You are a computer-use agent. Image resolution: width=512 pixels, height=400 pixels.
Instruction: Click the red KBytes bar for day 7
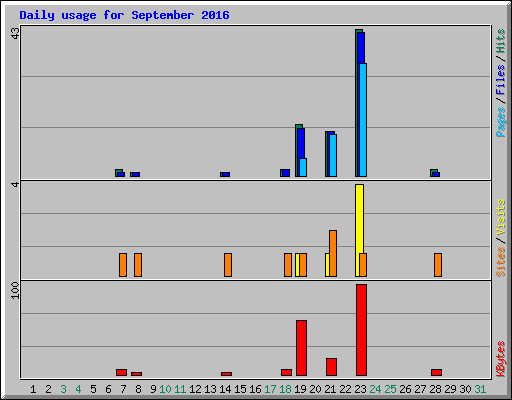[x=121, y=372]
